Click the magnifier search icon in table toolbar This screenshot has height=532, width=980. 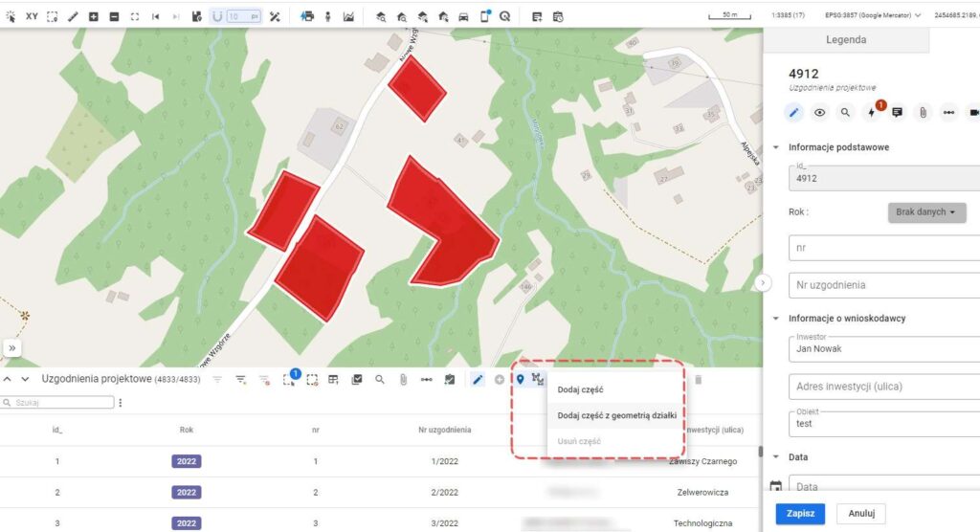[x=380, y=380]
